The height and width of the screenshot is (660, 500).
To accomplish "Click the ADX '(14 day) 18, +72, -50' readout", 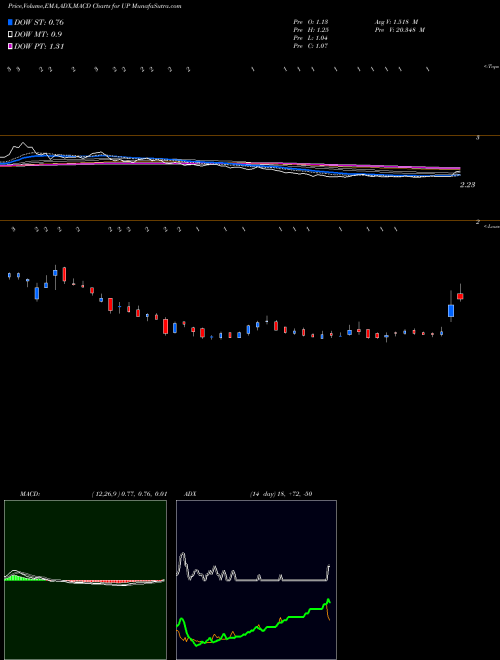I will [281, 494].
